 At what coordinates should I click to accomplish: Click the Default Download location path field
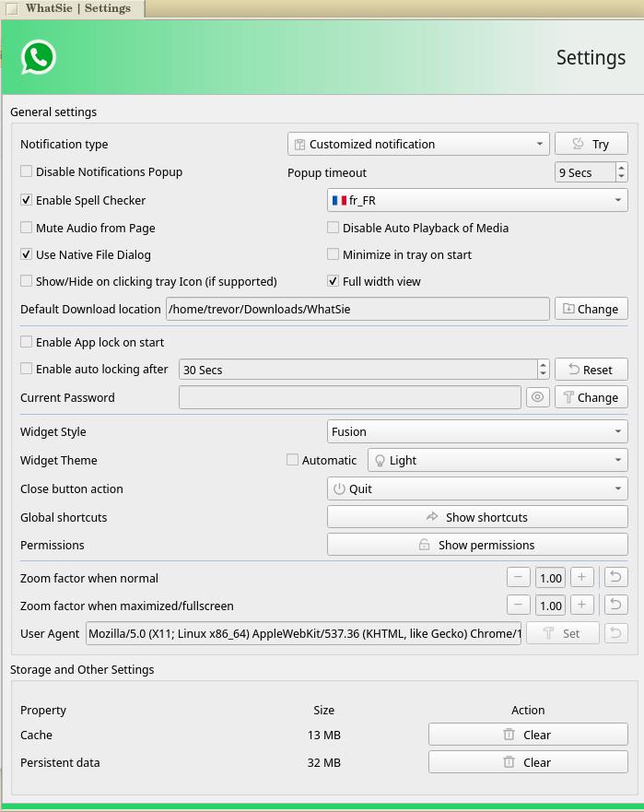click(357, 309)
